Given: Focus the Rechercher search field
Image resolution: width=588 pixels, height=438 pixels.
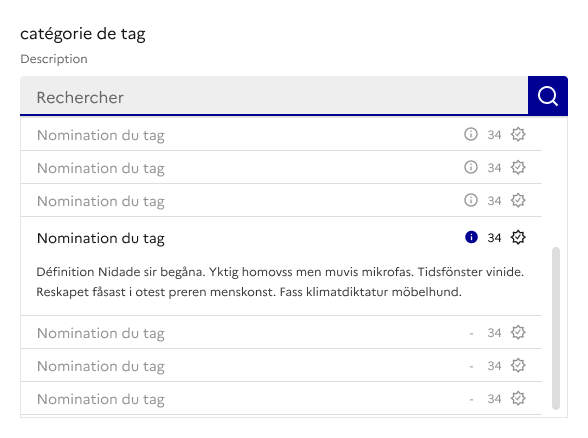Looking at the screenshot, I should 274,96.
